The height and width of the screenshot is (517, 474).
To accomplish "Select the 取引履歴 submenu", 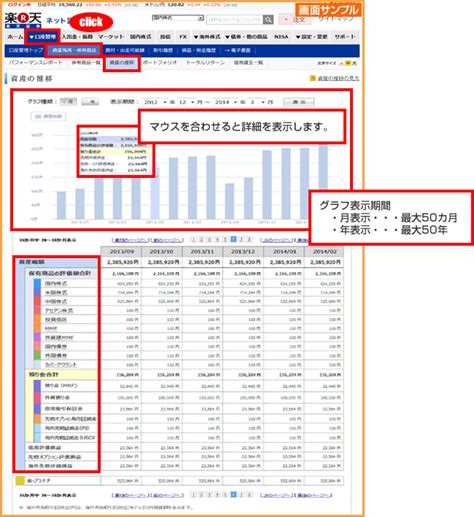I will [163, 50].
